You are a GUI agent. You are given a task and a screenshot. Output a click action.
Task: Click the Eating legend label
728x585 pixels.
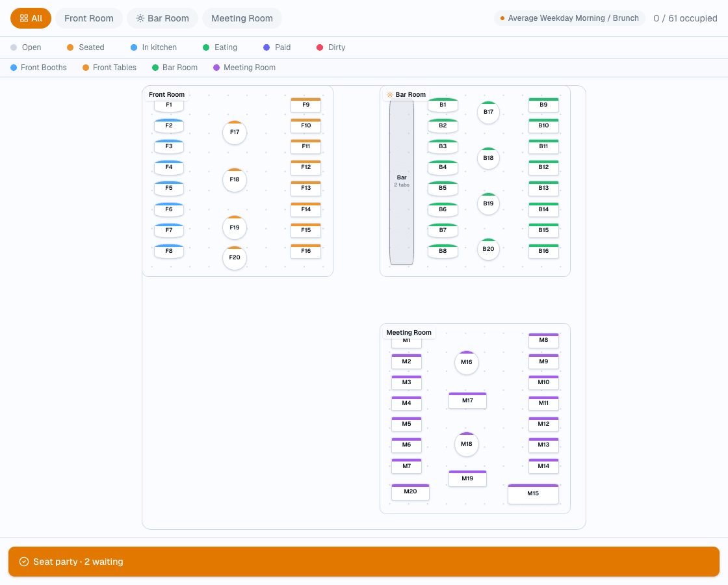tap(226, 47)
